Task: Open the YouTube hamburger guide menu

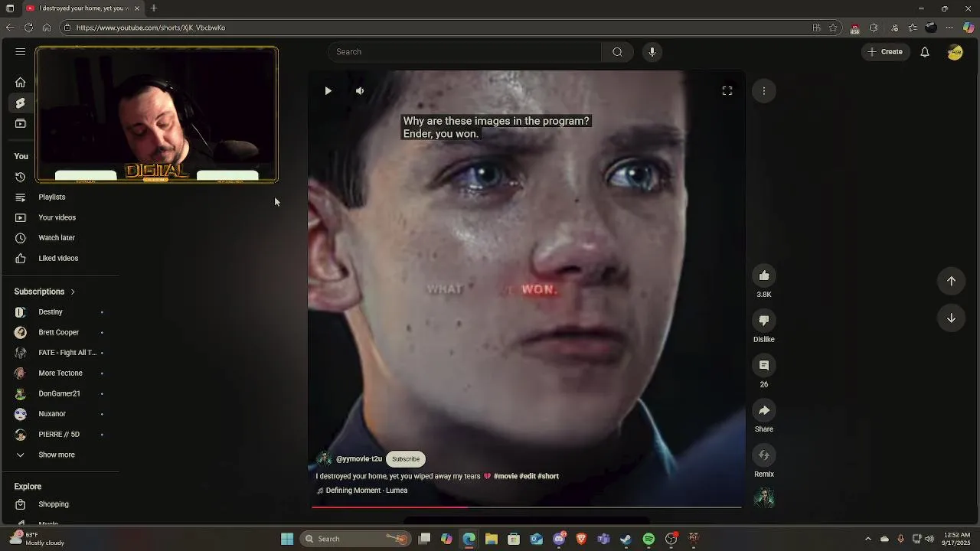Action: click(x=21, y=52)
